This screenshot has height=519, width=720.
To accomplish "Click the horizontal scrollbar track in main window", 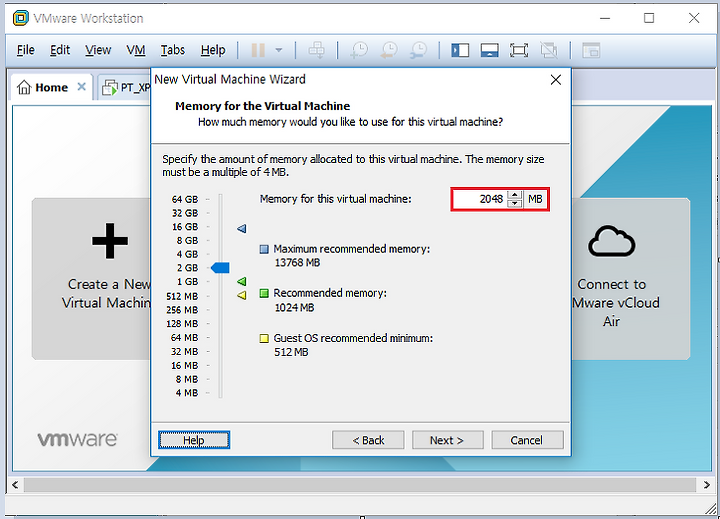I will (360, 485).
